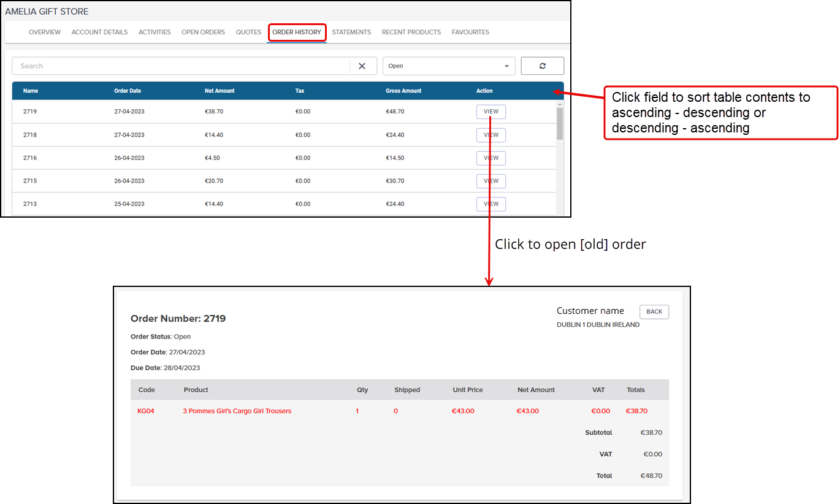Select the Overview tab

(x=44, y=32)
